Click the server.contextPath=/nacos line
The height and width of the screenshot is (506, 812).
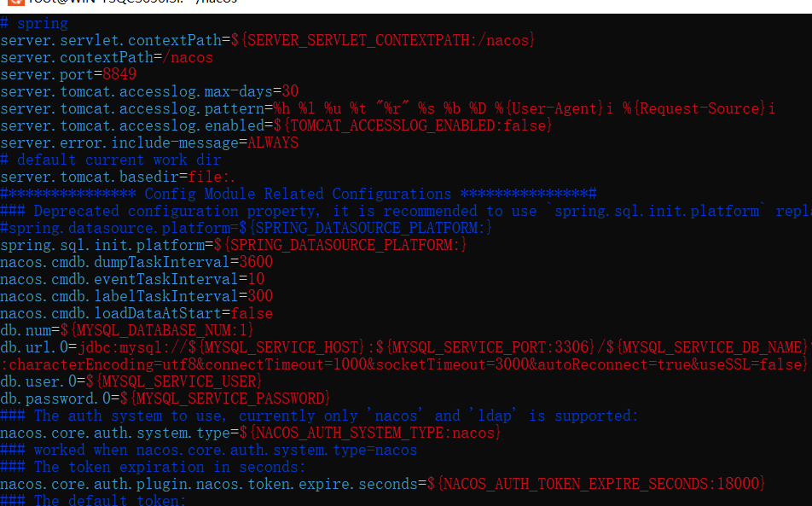coord(107,57)
